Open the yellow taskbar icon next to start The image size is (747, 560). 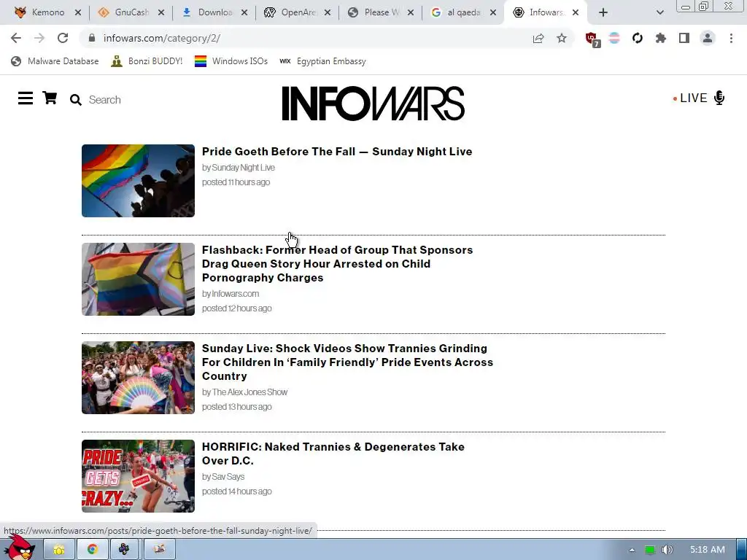coord(59,549)
